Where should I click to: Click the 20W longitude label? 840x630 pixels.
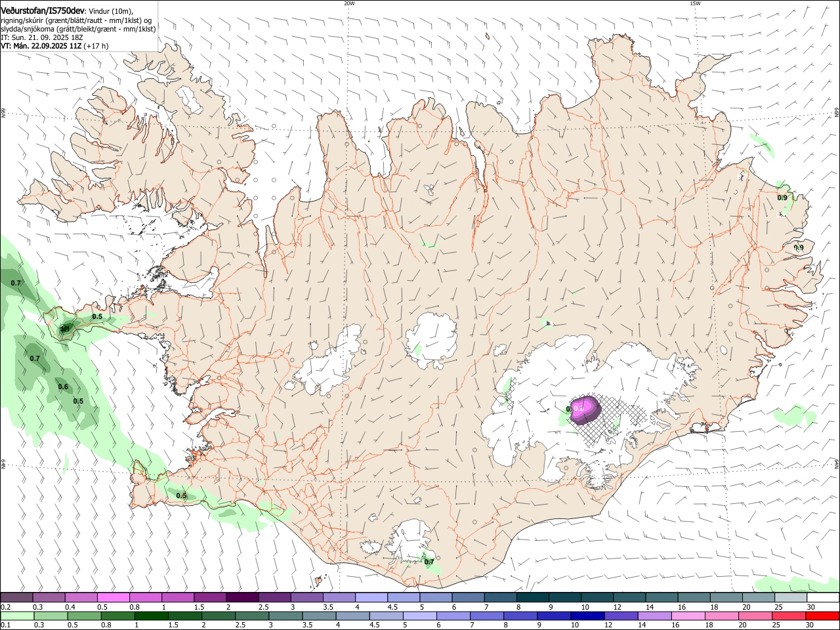[x=349, y=3]
